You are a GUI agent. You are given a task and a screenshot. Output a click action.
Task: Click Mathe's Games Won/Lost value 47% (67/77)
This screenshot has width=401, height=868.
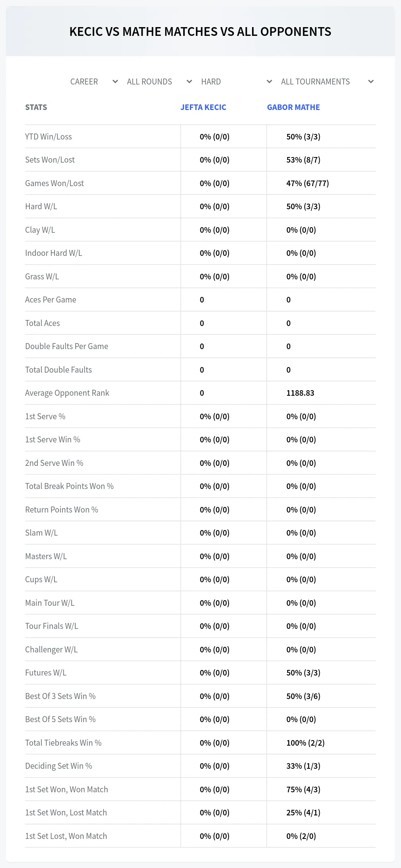coord(307,183)
